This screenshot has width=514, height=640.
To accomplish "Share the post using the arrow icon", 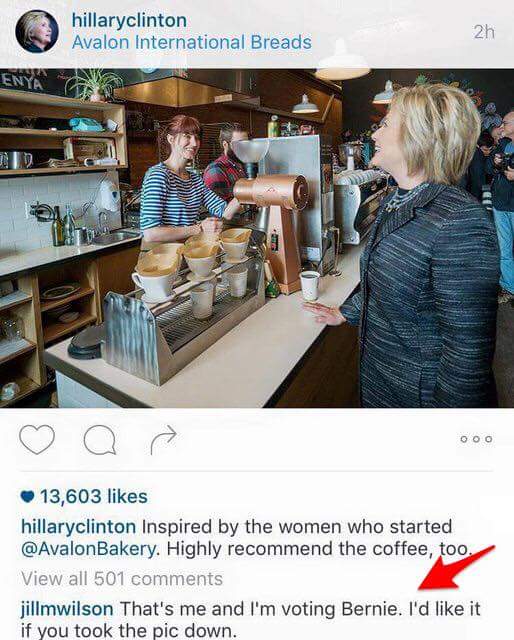I will point(163,440).
